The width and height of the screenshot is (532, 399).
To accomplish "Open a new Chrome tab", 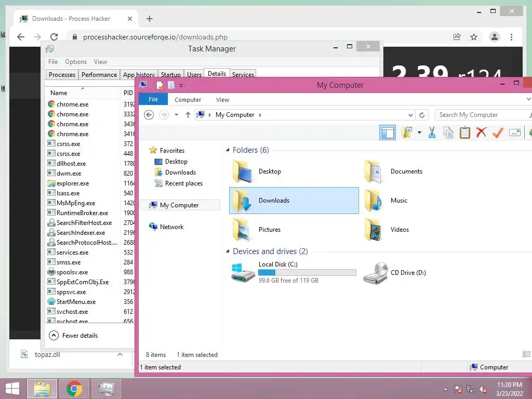I will pos(150,19).
